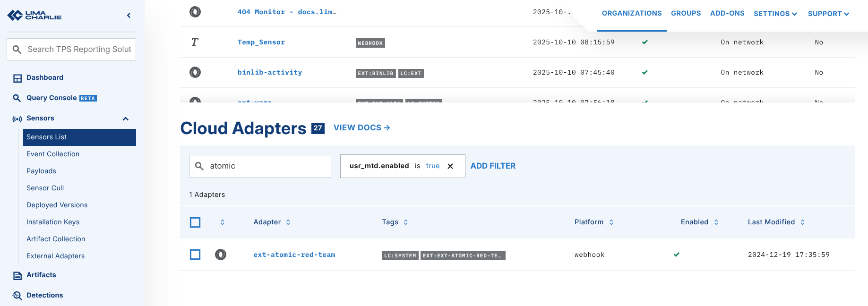Click the ext-atomic-red-team adapter icon
This screenshot has width=868, height=306.
click(221, 255)
